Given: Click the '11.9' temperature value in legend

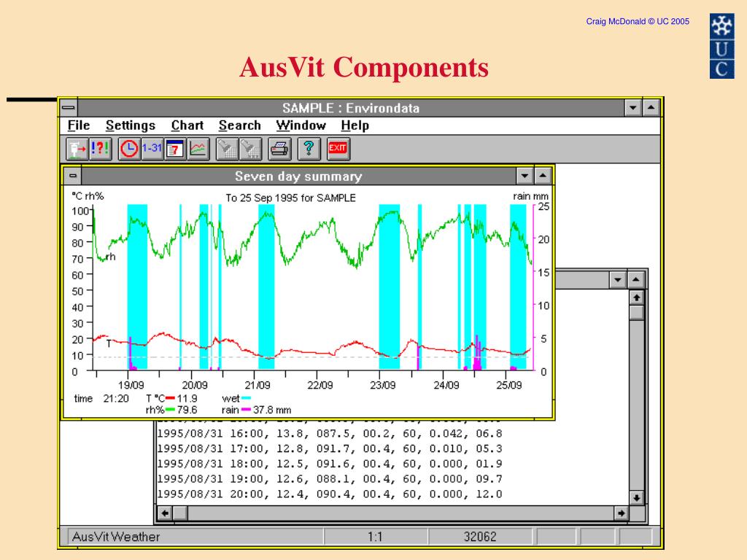Looking at the screenshot, I should [187, 399].
